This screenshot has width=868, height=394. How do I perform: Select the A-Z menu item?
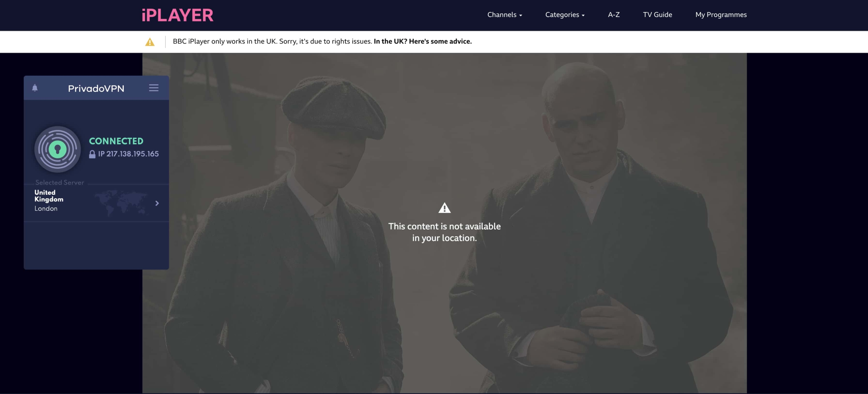(x=613, y=15)
